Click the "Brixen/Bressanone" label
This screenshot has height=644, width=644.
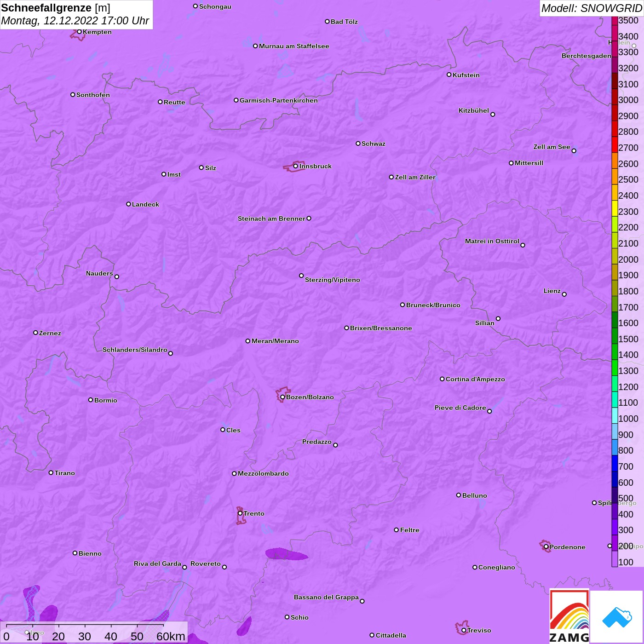pyautogui.click(x=381, y=328)
